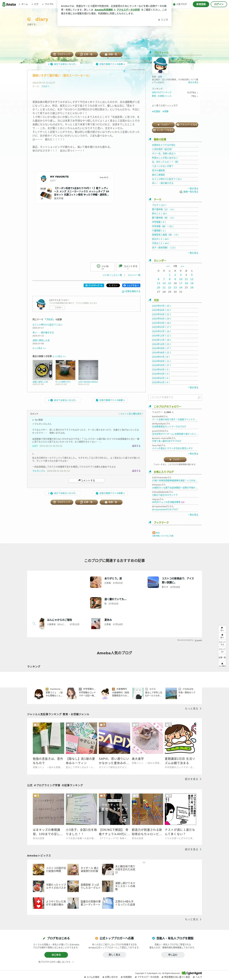
Task: Share with the Facebook シェアする button
Action: (131, 285)
